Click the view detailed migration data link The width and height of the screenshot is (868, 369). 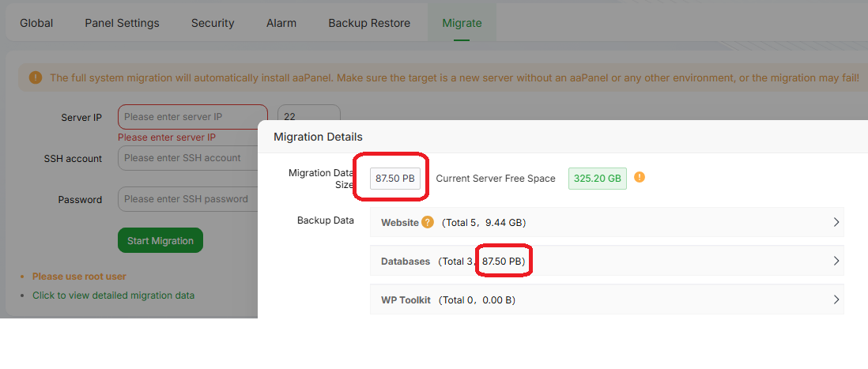(113, 296)
